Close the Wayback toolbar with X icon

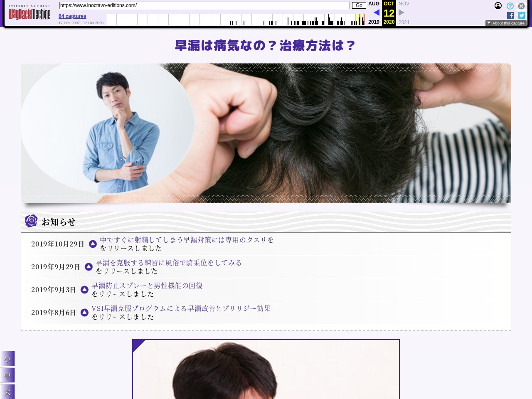coord(521,6)
